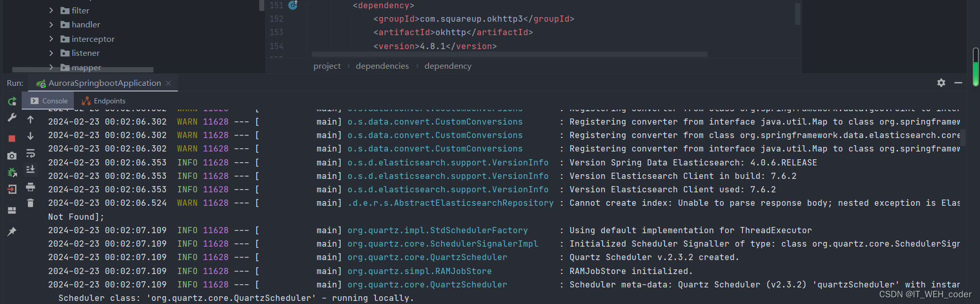Screen dimensions: 980x304
Task: Click the project tree horizontal scrollbar
Action: (x=83, y=69)
